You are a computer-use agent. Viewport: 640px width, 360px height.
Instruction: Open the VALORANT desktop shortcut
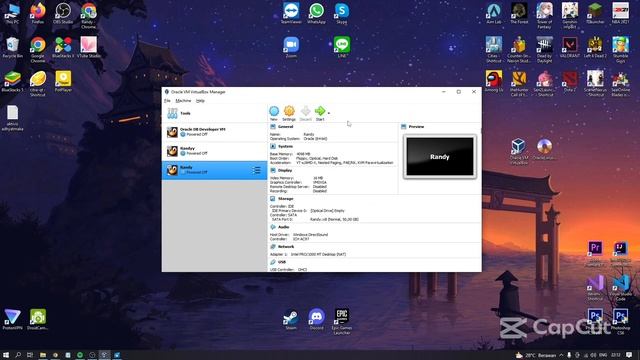click(570, 47)
